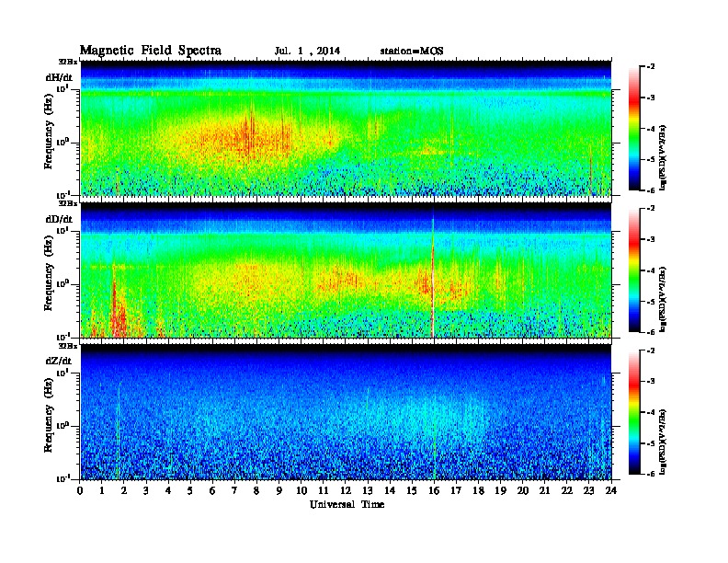The width and height of the screenshot is (728, 563).
Task: Click the color bar beside the dZ/dt panel
Action: 633,412
